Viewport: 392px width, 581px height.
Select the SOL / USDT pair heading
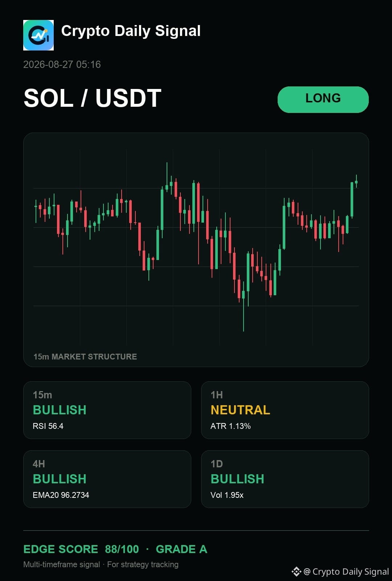[x=93, y=98]
